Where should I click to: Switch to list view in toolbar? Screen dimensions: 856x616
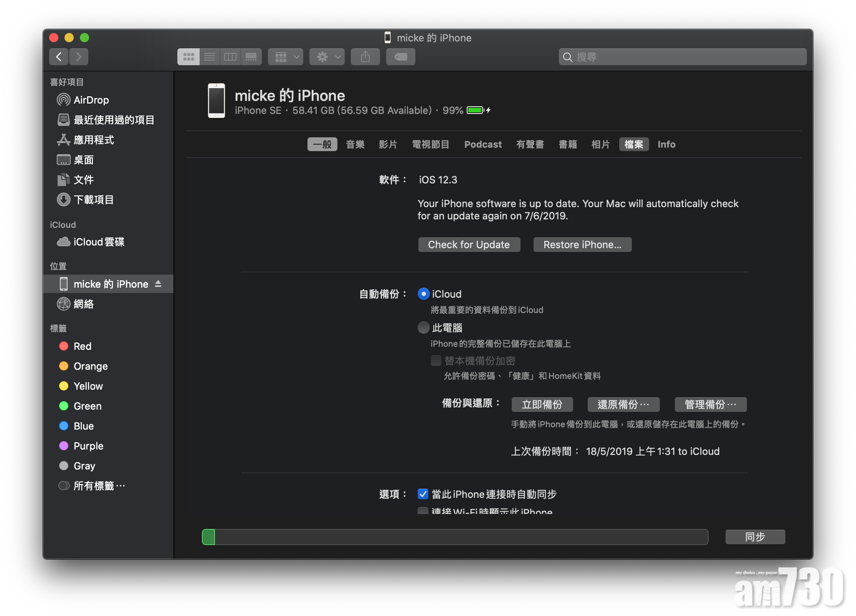(x=210, y=57)
